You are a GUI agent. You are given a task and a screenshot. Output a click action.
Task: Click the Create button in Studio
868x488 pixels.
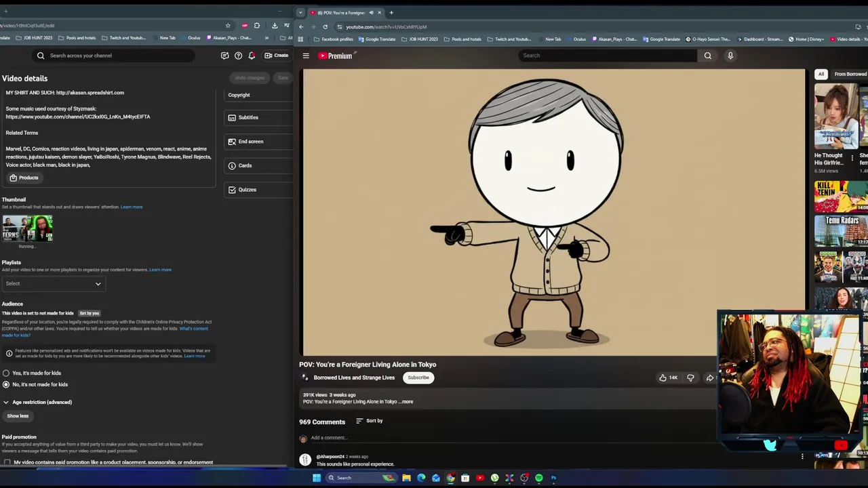point(277,56)
